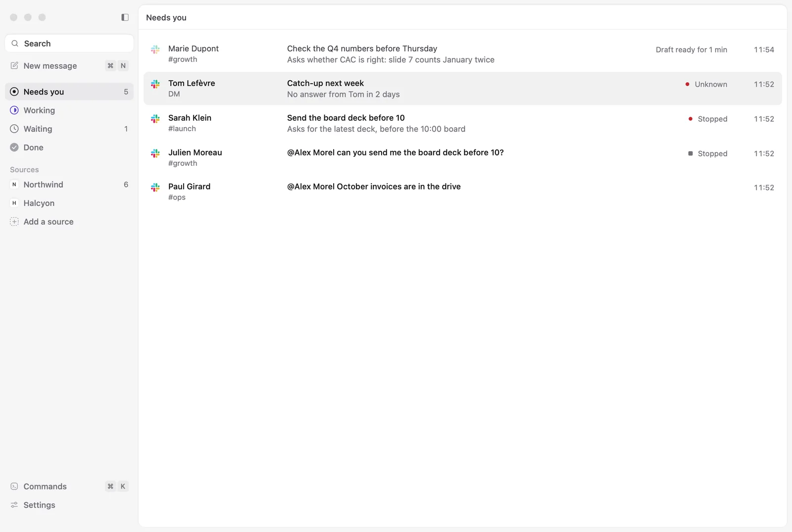Screen dimensions: 792x532
Task: Switch to the Working view
Action: 69,110
